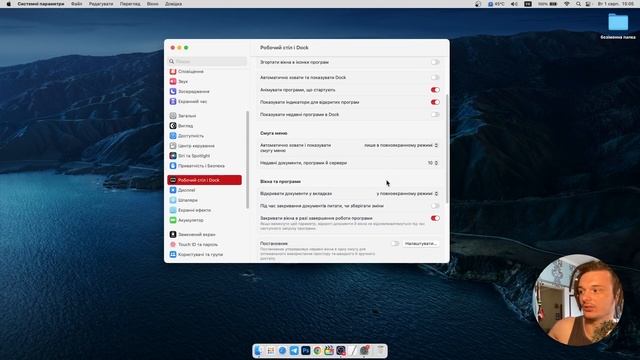Click System Settings gear icon in Dock
640x360 pixels.
[x=364, y=351]
